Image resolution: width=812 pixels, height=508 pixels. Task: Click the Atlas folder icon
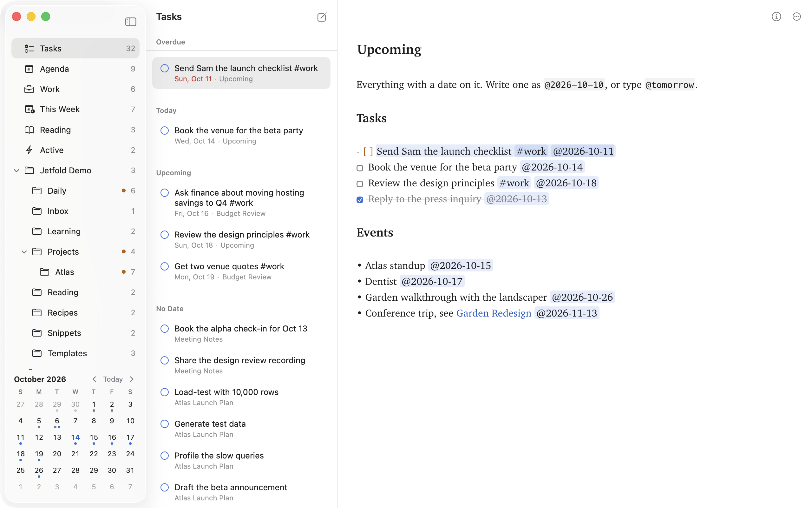45,272
